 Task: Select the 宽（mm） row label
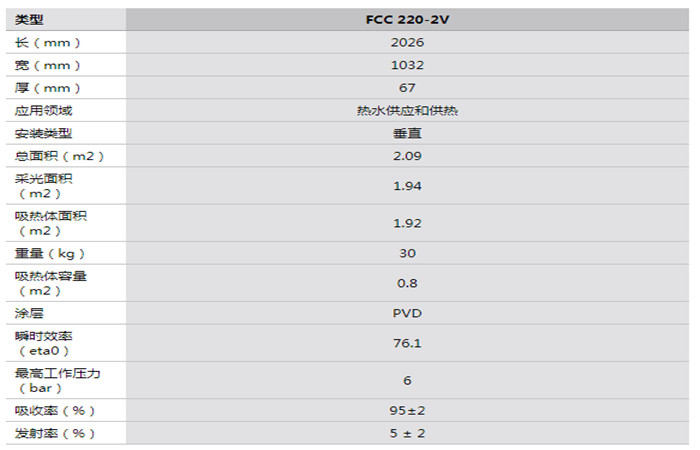pos(47,65)
